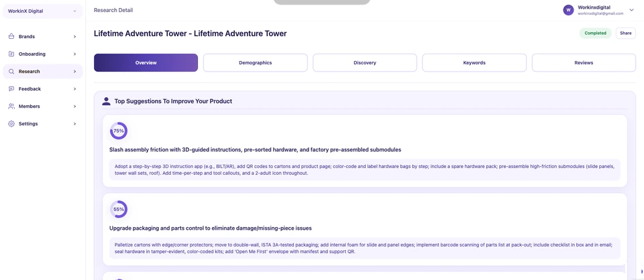644x280 pixels.
Task: Click the Lifetime Adventure Tower page title
Action: 190,33
